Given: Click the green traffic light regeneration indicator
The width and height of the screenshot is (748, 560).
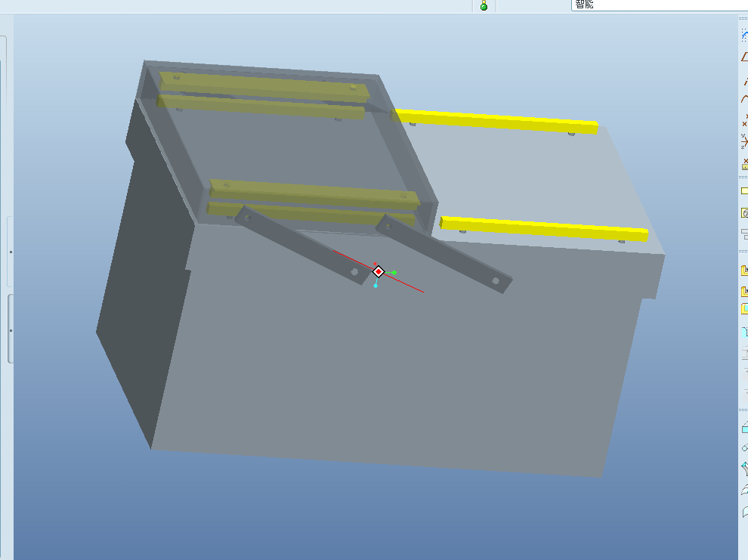Looking at the screenshot, I should point(484,6).
